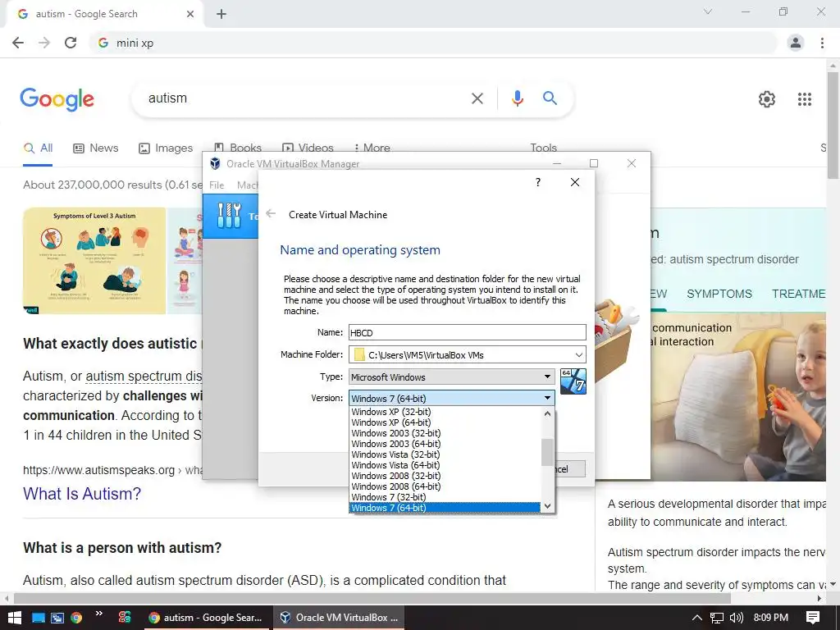The height and width of the screenshot is (630, 840).
Task: Pick Windows Vista (32-bit) in the list
Action: 445,454
